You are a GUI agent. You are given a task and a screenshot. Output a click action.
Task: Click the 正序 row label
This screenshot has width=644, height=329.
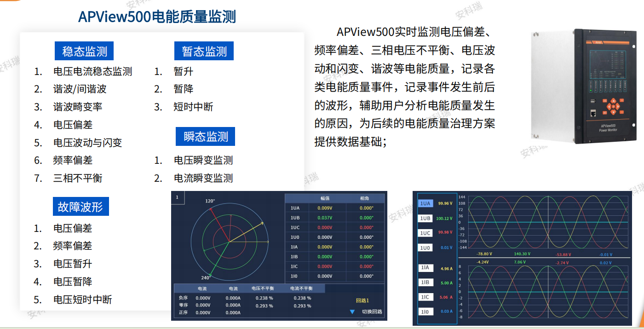(183, 312)
